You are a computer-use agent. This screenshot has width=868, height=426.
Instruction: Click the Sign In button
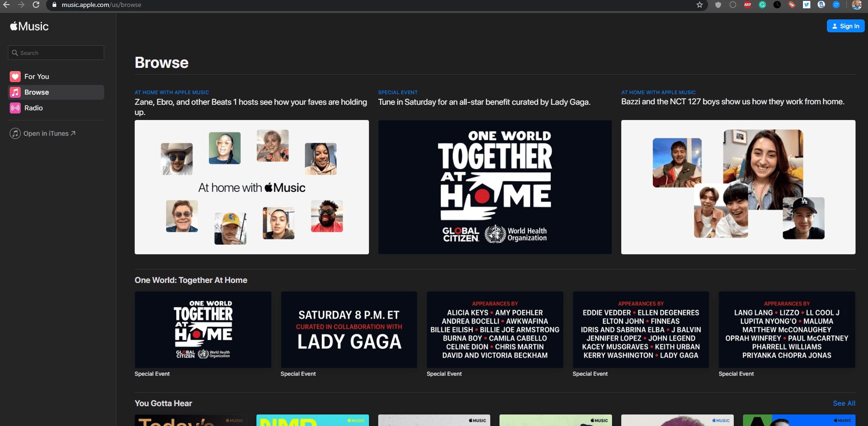(x=845, y=26)
